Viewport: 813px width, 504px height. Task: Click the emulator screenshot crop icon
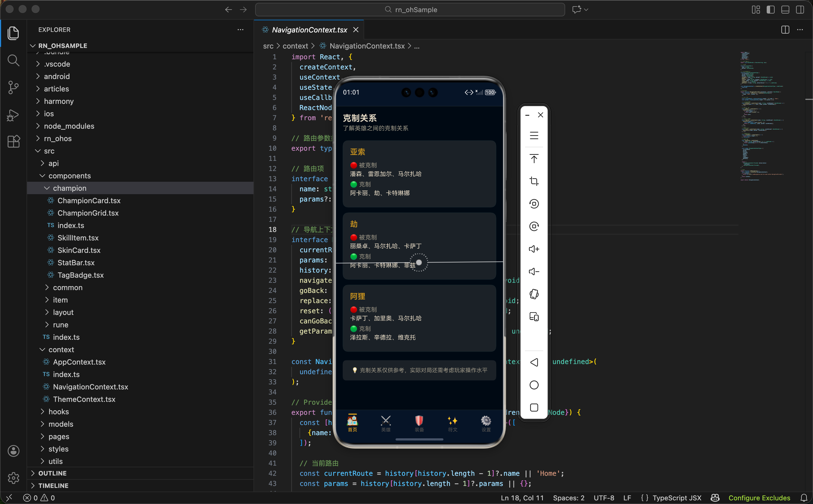[x=534, y=181]
